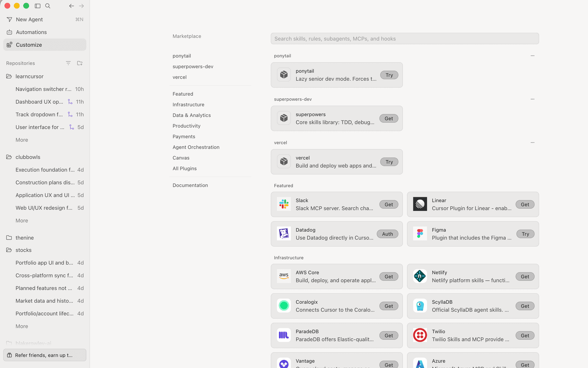Viewport: 588px width, 368px height.
Task: Click the ParadeDB logo icon
Action: (x=284, y=335)
